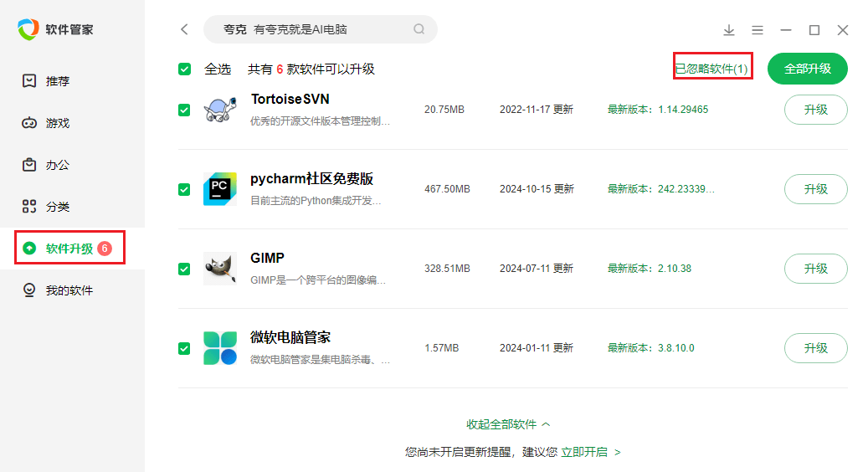
Task: Upgrade 微软电脑管家 with 升级 button
Action: coord(816,348)
